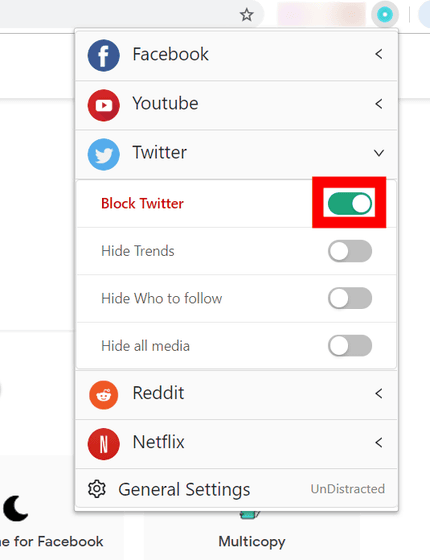Turn off the Block Twitter switch
The image size is (430, 560).
tap(350, 204)
